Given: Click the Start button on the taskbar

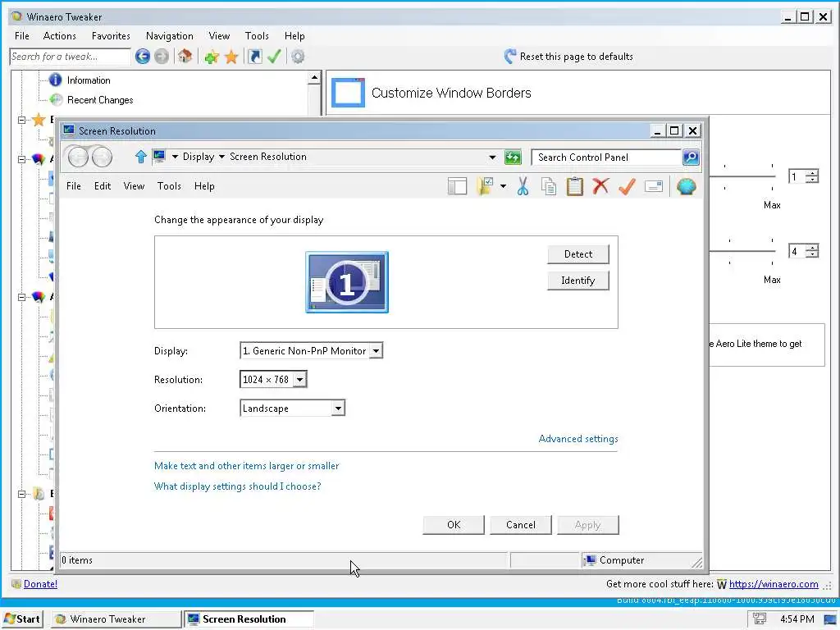Looking at the screenshot, I should 22,619.
